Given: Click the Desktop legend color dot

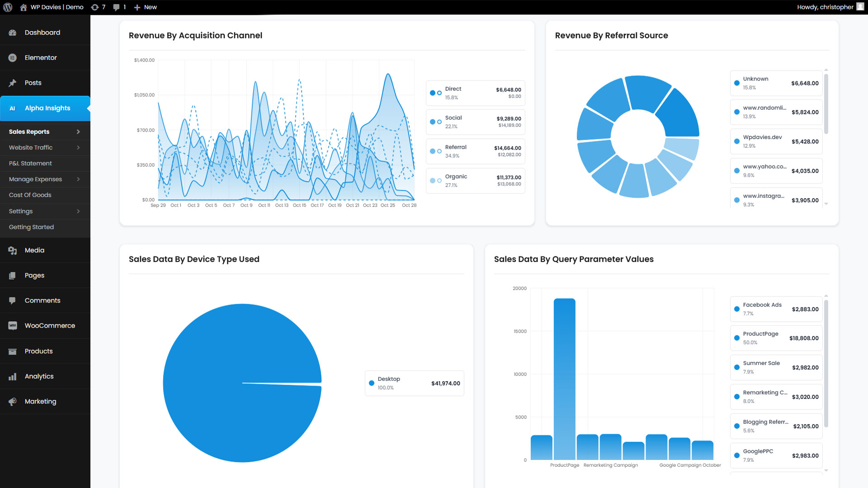Looking at the screenshot, I should 372,383.
